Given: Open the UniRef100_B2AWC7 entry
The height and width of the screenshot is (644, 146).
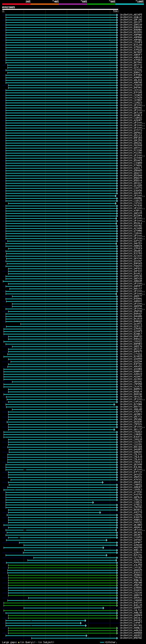Looking at the screenshot, I should click(x=131, y=334).
